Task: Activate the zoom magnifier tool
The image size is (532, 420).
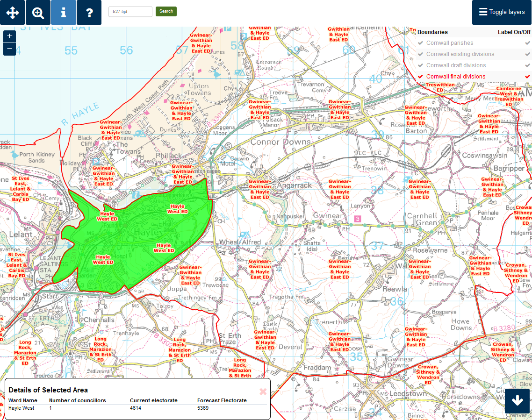Action: pyautogui.click(x=38, y=13)
